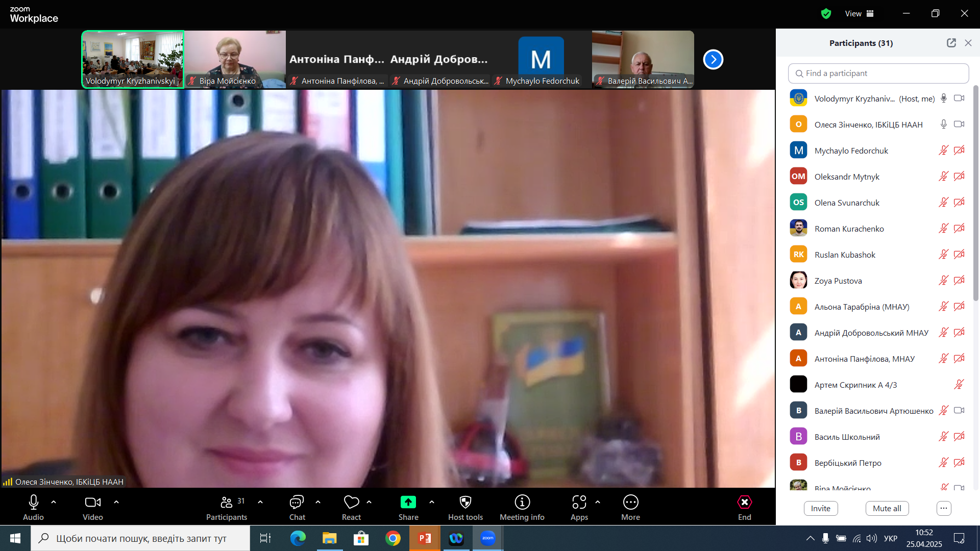Click the Mute all button
Image resolution: width=980 pixels, height=551 pixels.
coord(887,508)
